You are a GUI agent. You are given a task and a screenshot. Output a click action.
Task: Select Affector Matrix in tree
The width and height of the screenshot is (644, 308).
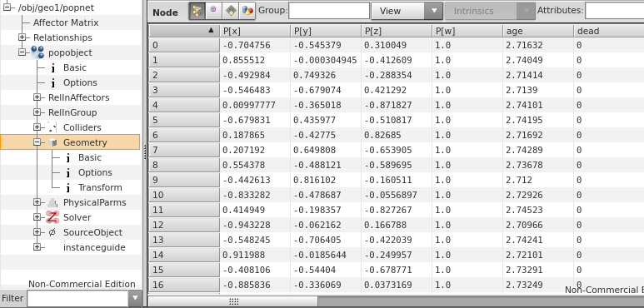click(66, 22)
